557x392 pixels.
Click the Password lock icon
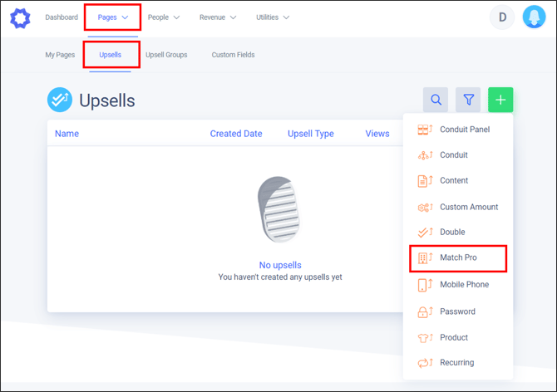(x=424, y=311)
